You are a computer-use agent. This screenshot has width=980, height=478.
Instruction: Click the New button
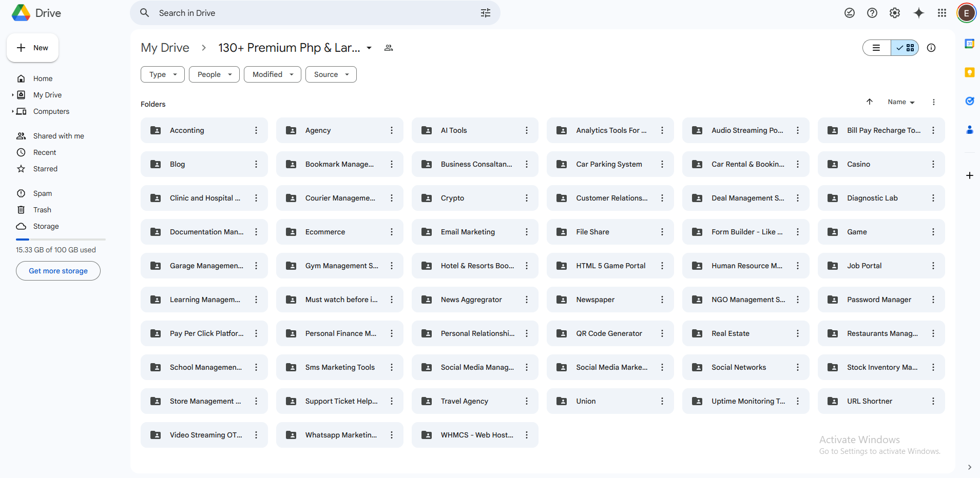32,48
